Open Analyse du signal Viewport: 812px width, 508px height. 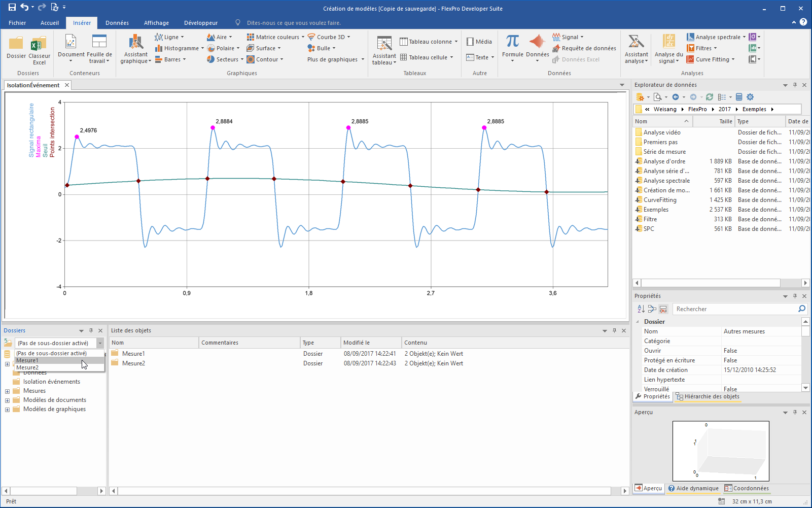[x=668, y=49]
